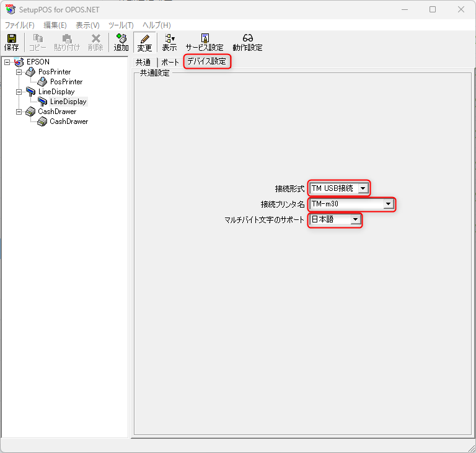Select EPSON label in the tree

(x=38, y=62)
